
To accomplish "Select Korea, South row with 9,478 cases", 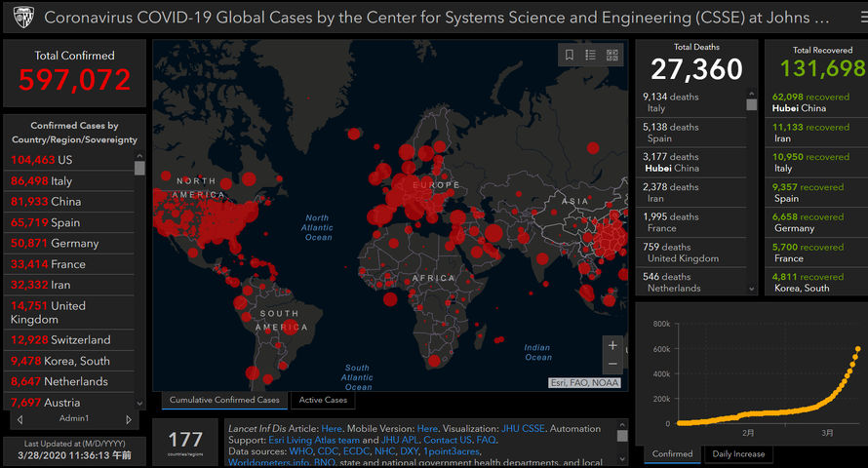I will coord(68,361).
